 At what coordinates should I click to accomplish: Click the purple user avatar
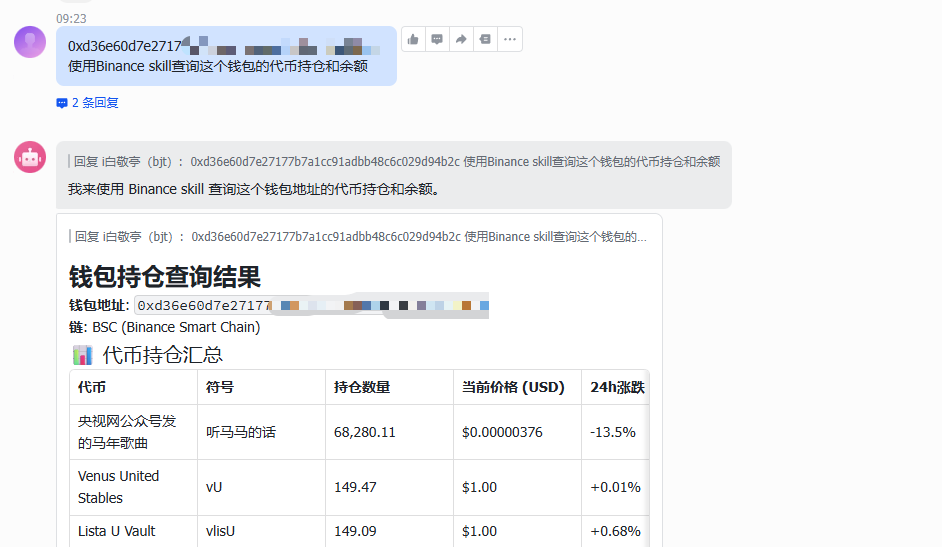coord(30,42)
